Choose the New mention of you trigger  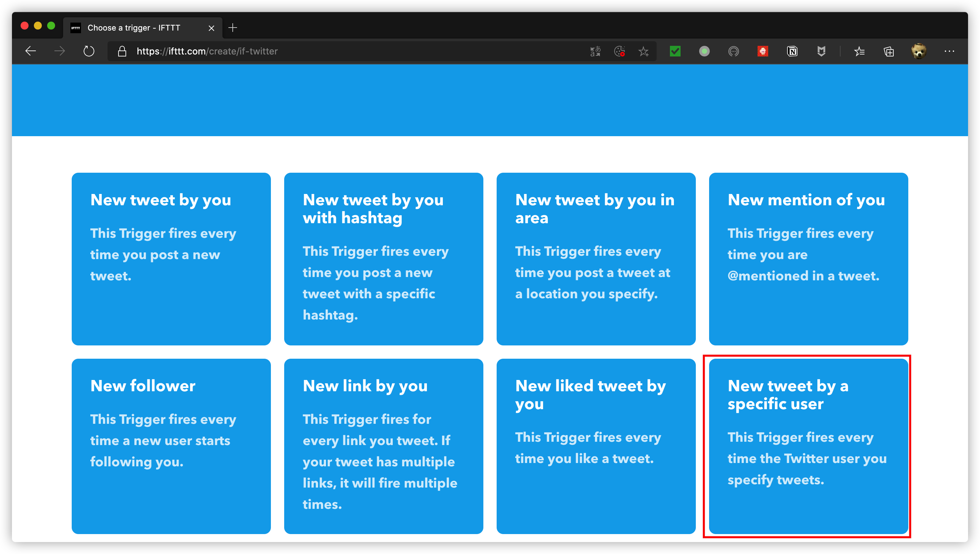pos(808,259)
